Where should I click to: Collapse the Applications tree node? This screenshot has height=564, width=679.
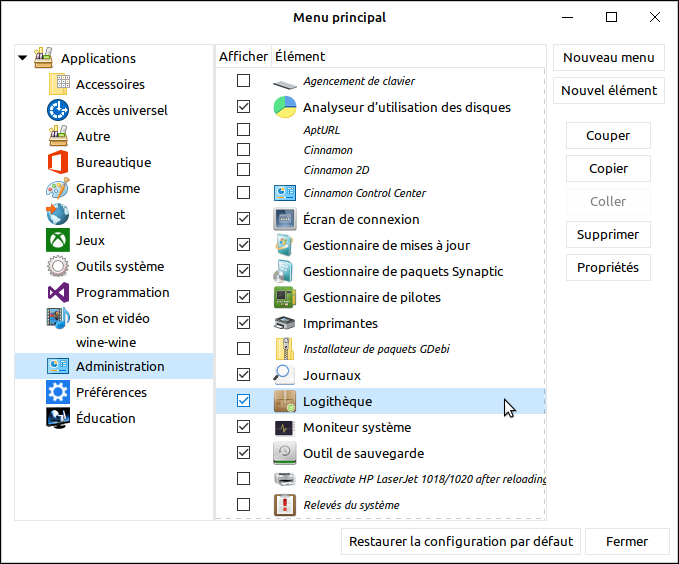pyautogui.click(x=23, y=58)
